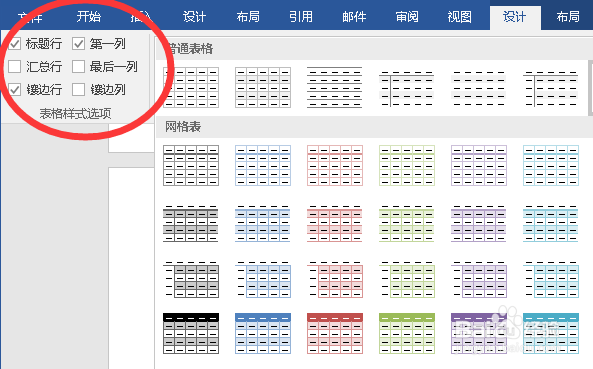Enable the 最后一列 checkbox

[78, 67]
